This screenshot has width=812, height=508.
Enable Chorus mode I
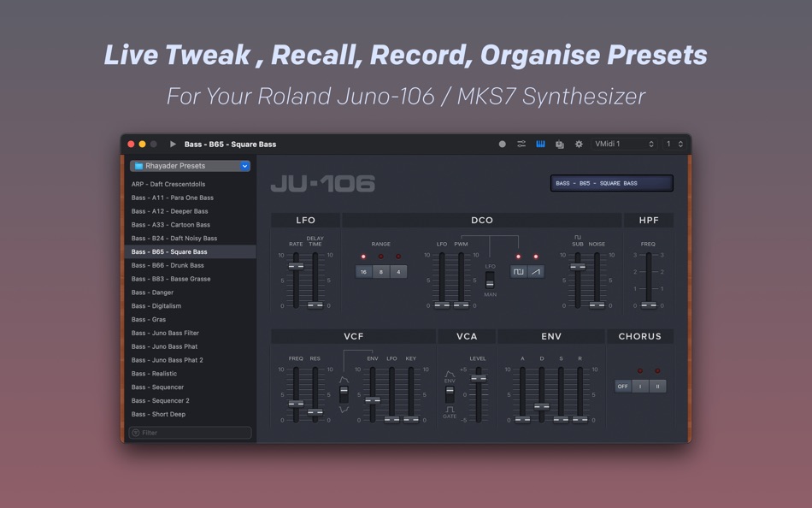(640, 386)
